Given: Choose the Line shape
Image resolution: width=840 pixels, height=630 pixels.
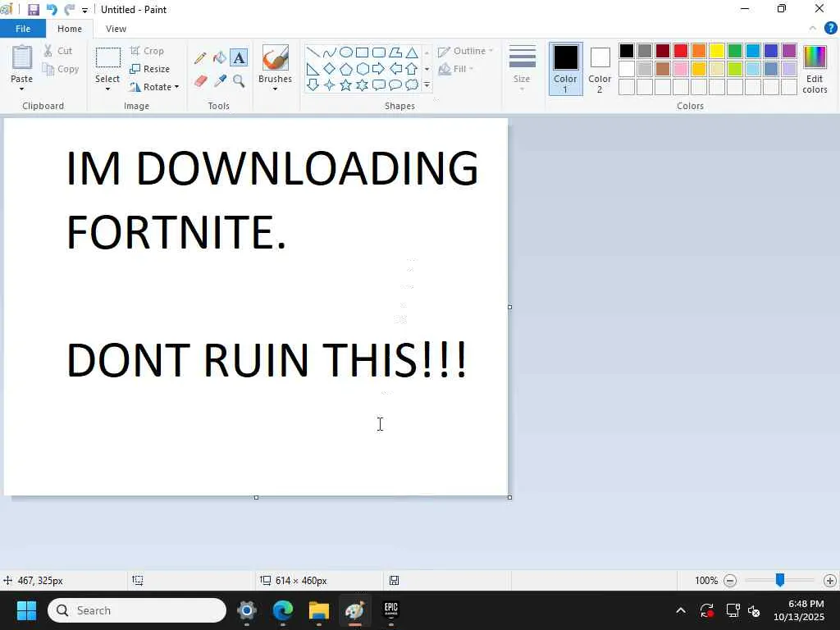Looking at the screenshot, I should (313, 52).
